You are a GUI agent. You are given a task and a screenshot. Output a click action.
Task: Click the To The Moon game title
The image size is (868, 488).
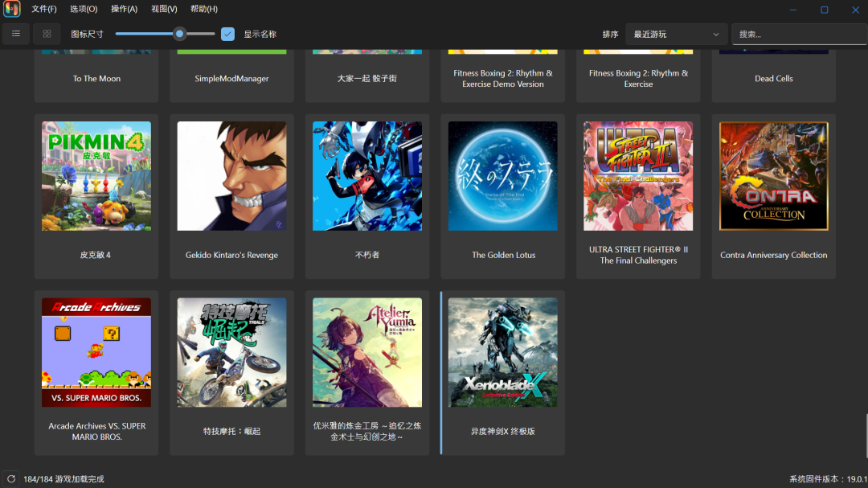(x=96, y=79)
